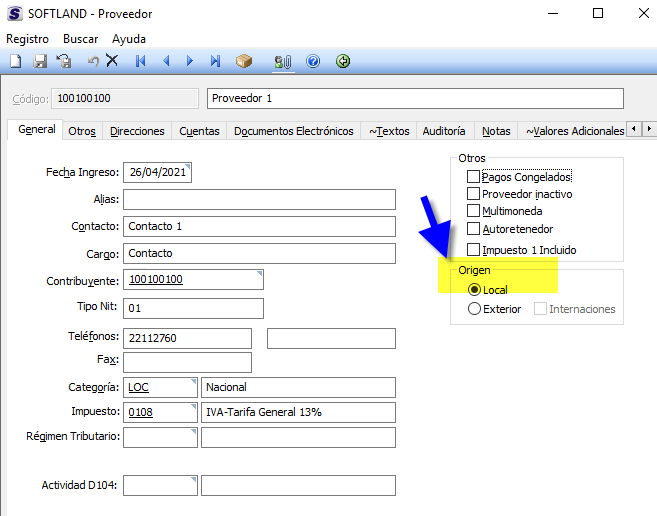Switch to the Direcciones tab

(137, 131)
